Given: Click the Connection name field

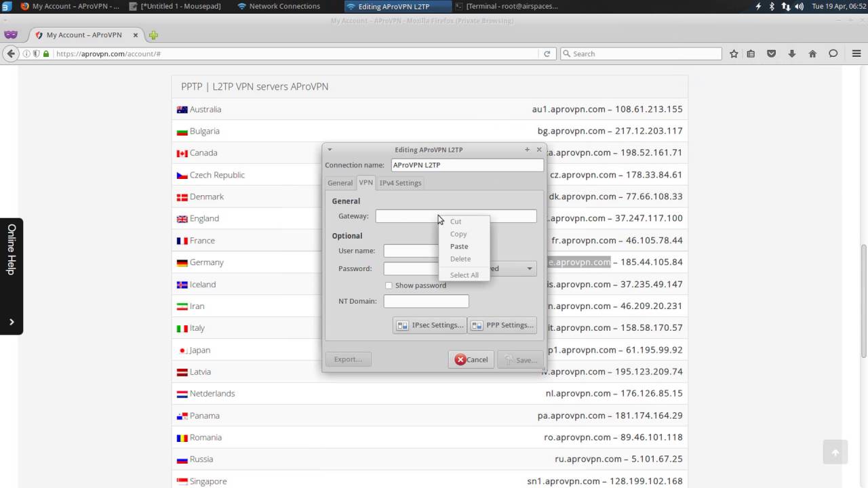Looking at the screenshot, I should (x=467, y=165).
